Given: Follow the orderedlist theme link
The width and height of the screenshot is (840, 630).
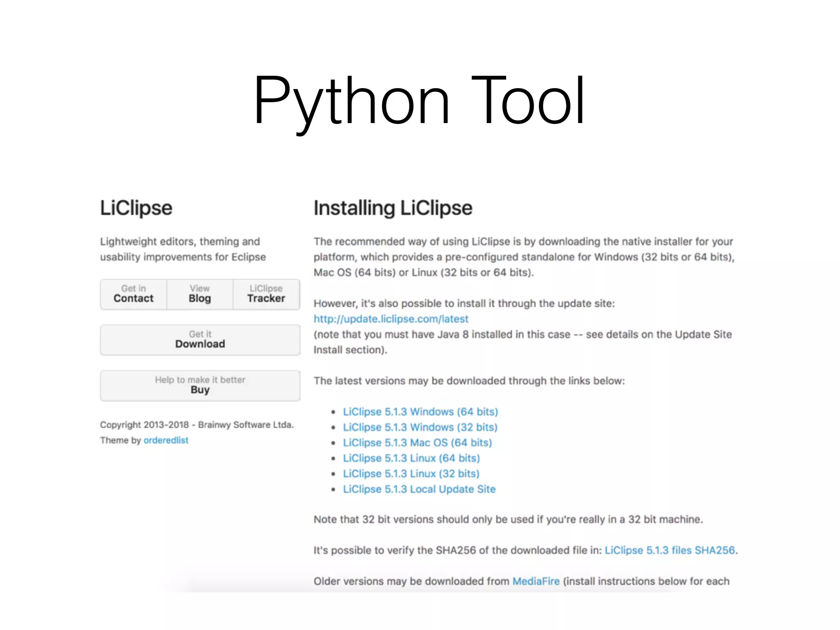Looking at the screenshot, I should [x=166, y=440].
